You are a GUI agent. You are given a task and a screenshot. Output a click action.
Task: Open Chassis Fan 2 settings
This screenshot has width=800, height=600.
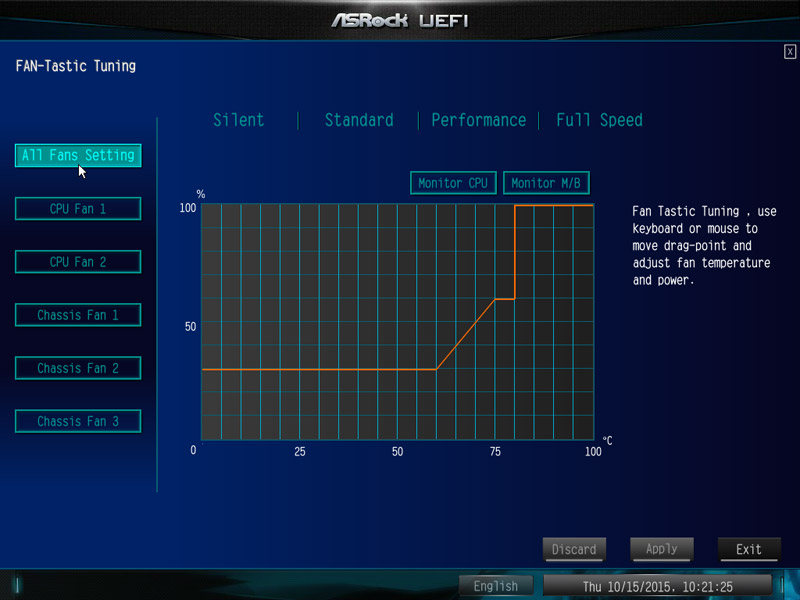(78, 368)
